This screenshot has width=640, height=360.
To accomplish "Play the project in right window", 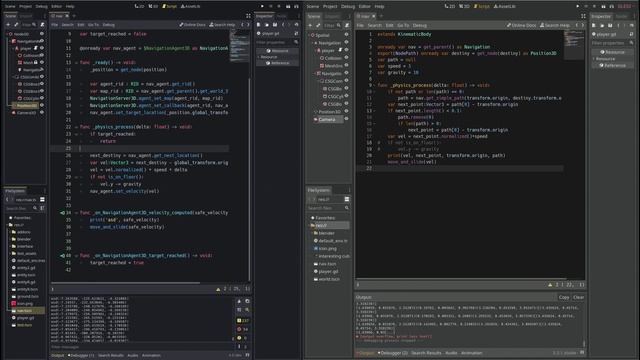I will point(578,6).
